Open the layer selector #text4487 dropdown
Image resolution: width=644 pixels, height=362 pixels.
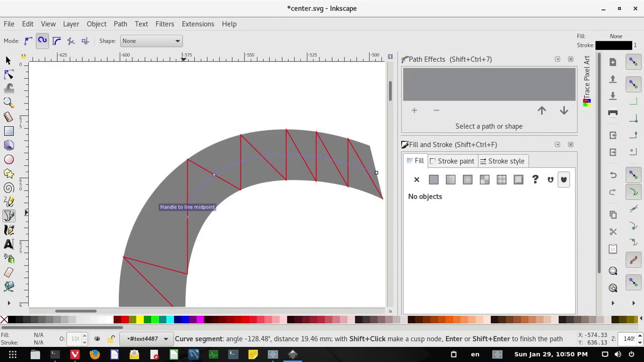[x=147, y=339]
